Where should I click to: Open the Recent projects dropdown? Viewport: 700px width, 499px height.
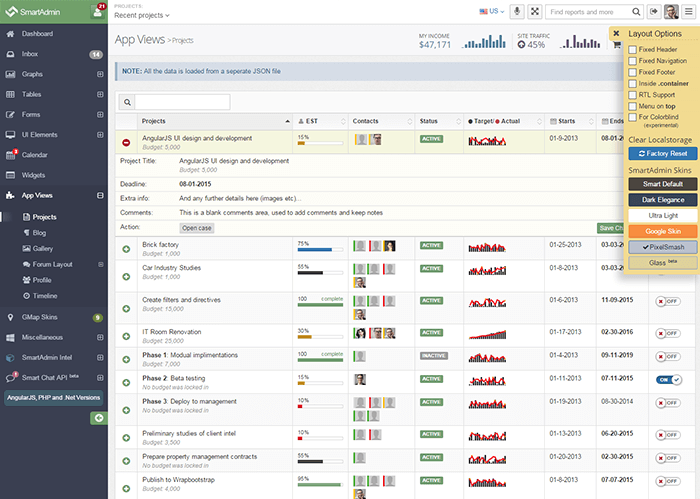click(x=141, y=16)
